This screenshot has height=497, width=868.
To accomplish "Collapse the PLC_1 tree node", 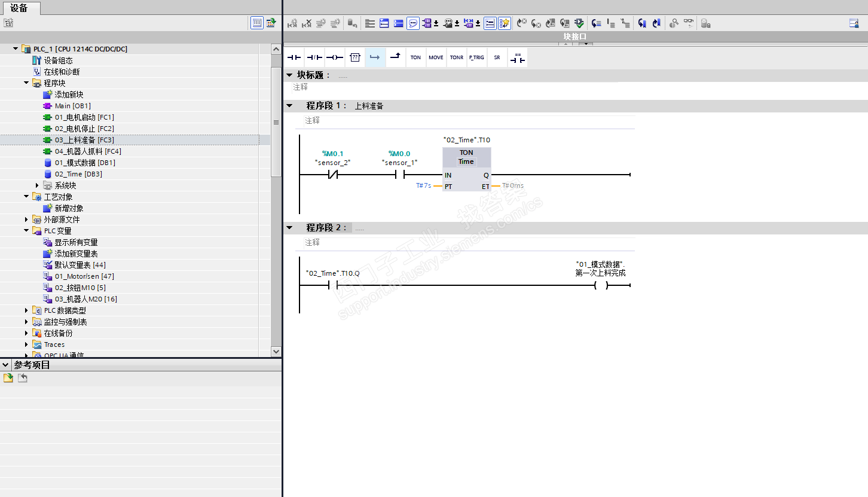I will click(16, 48).
